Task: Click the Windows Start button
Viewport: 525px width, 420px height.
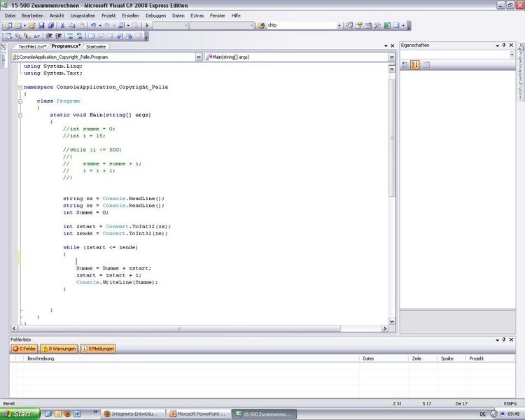Action: click(20, 414)
